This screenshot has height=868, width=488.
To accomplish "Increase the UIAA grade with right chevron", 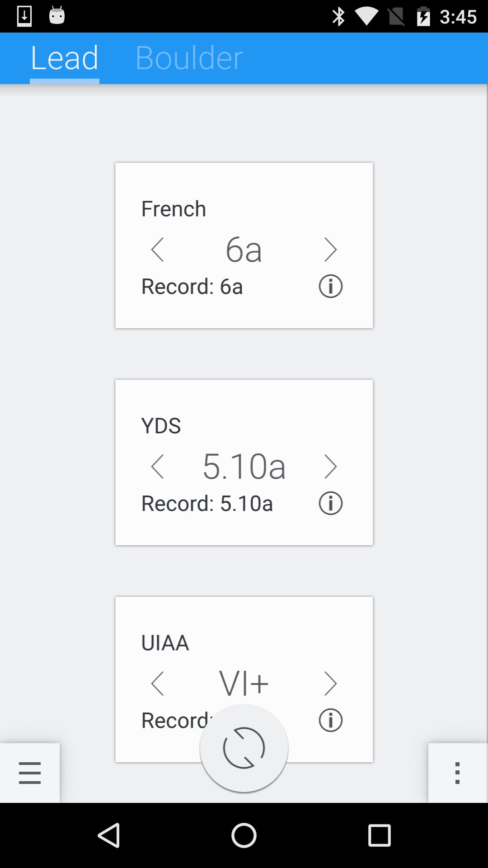I will coord(331,684).
